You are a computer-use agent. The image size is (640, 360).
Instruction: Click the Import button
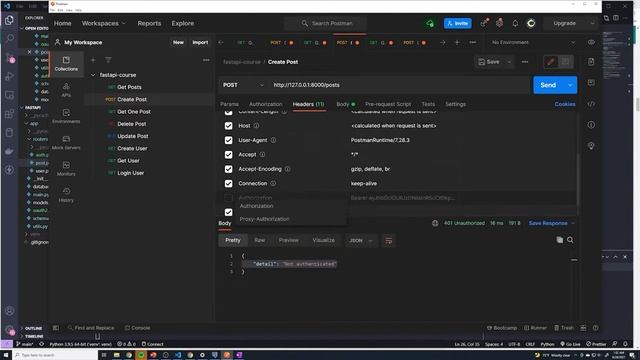click(x=200, y=42)
